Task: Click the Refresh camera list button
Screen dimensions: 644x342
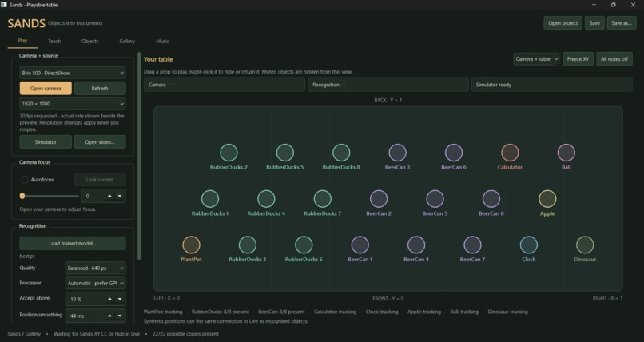Action: (100, 88)
